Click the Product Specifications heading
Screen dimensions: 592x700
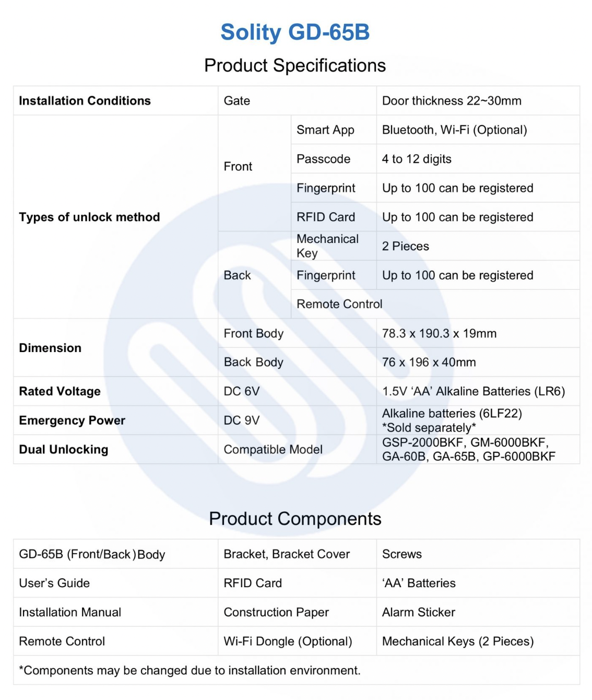pyautogui.click(x=295, y=65)
